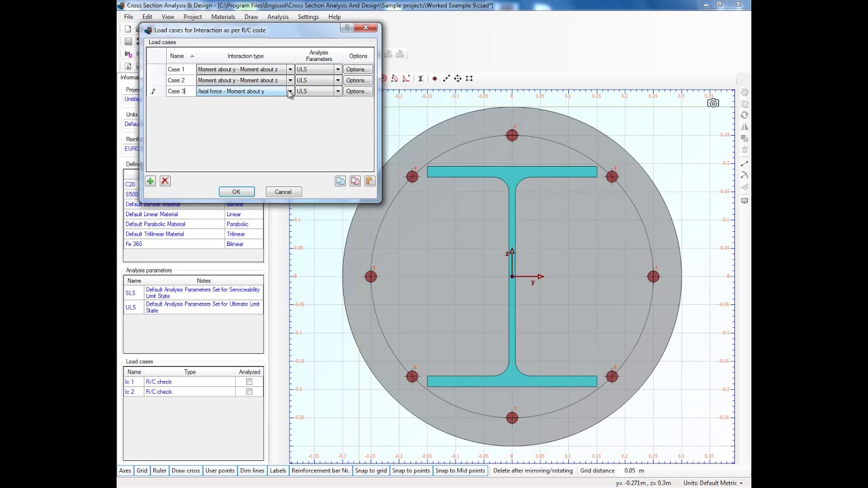Click the rectangular rebar pattern toolbar icon

(x=469, y=79)
